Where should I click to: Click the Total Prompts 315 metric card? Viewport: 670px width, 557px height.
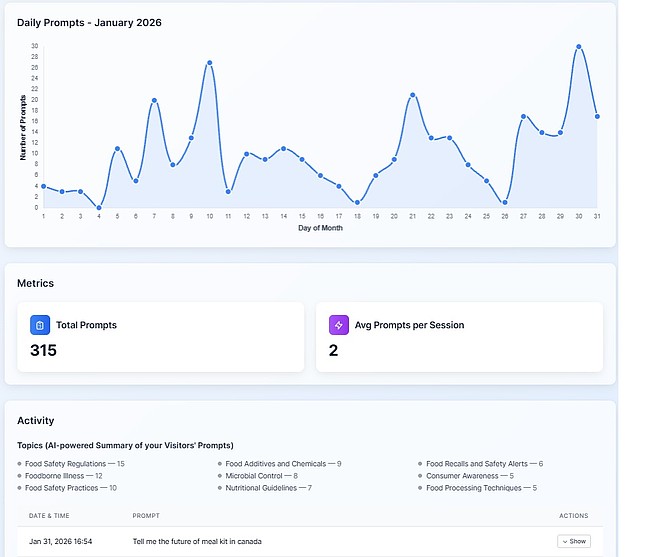160,337
